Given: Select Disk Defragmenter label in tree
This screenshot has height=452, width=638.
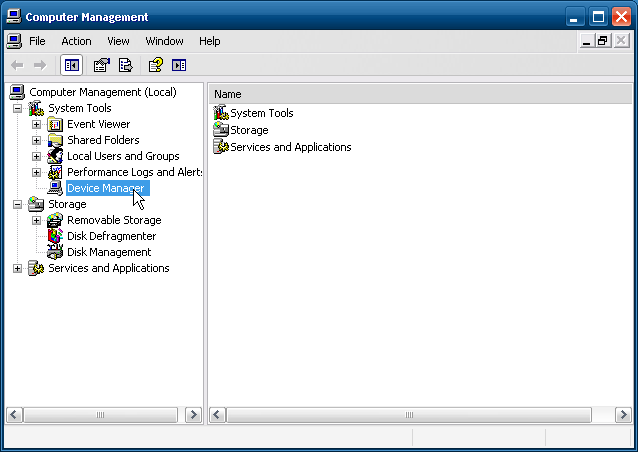Looking at the screenshot, I should click(x=111, y=236).
